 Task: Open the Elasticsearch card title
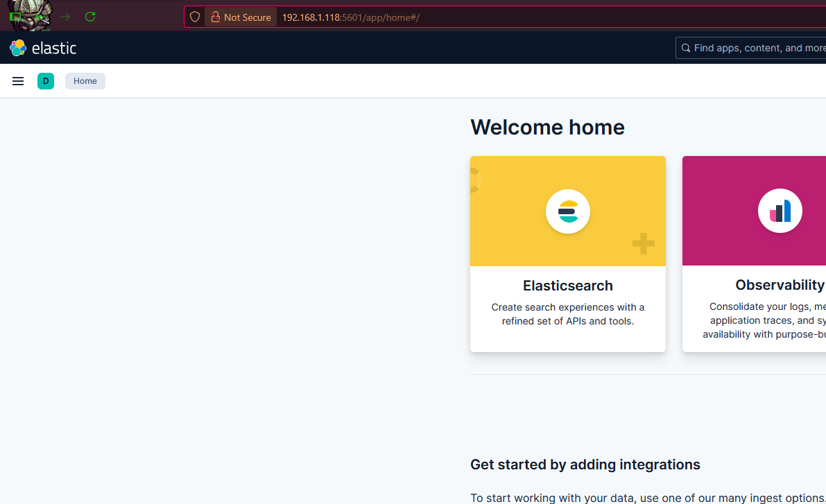tap(568, 286)
